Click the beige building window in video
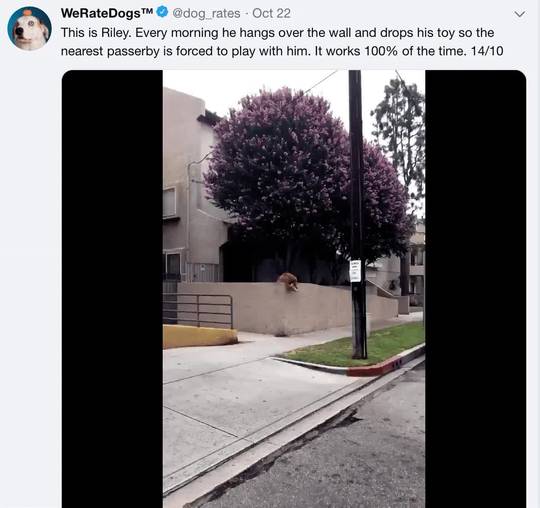Viewport: 540px width, 508px height. pos(169,202)
